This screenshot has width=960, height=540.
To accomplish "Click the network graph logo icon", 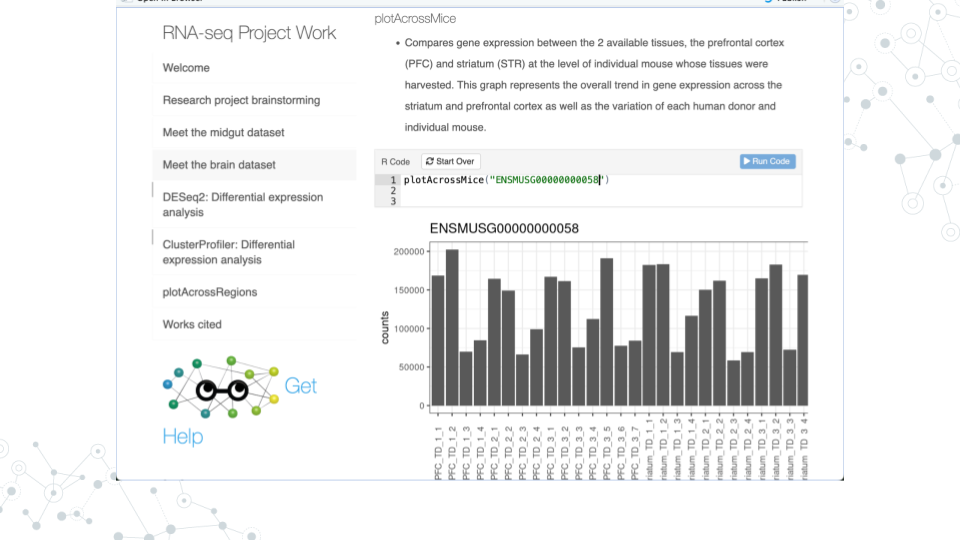I will point(222,386).
